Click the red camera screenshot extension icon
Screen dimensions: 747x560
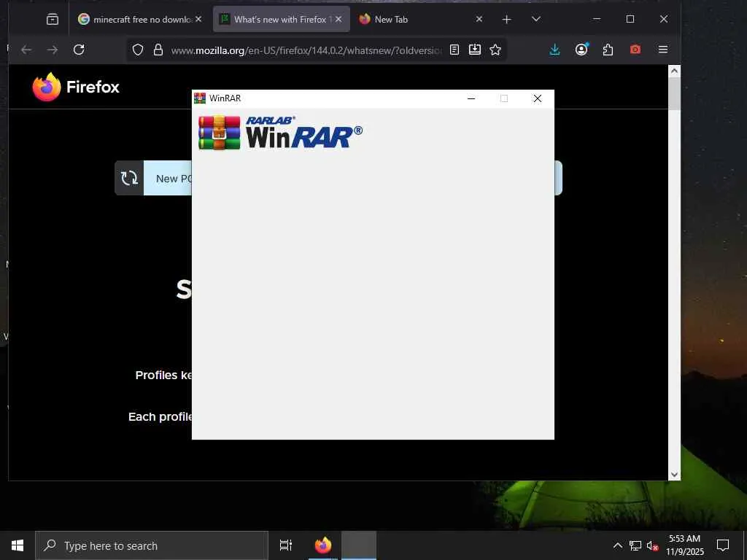[x=635, y=50]
